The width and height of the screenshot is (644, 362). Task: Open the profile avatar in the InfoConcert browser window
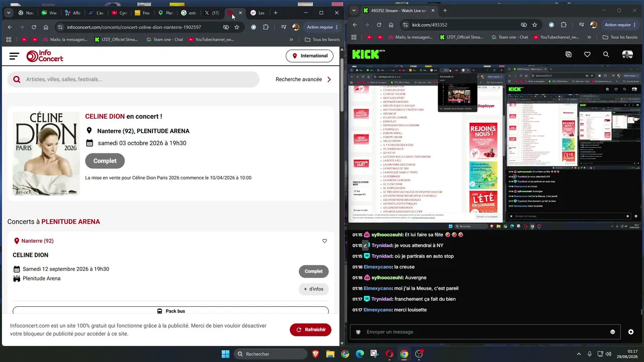coord(296,27)
